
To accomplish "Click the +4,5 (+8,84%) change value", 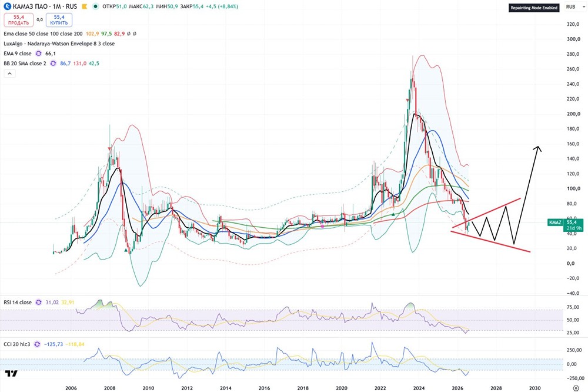I will [222, 6].
